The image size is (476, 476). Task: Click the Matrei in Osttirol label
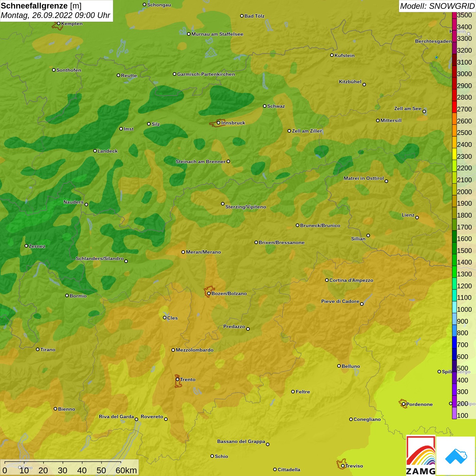click(x=364, y=178)
